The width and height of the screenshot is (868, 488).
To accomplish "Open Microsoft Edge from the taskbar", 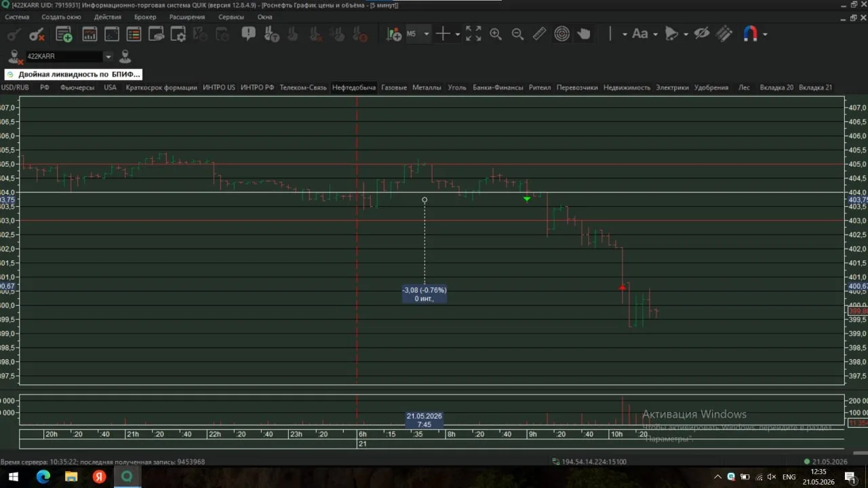I will pos(43,477).
